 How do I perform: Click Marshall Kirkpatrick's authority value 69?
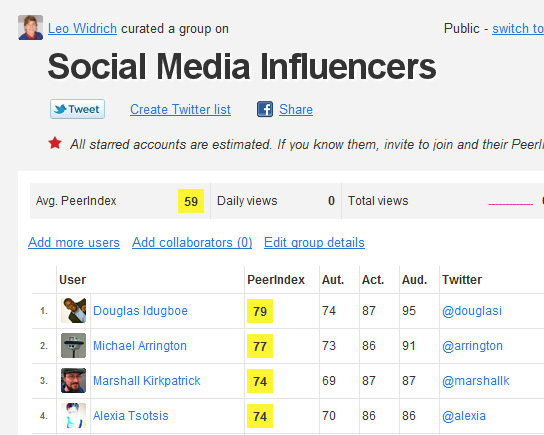[x=329, y=381]
